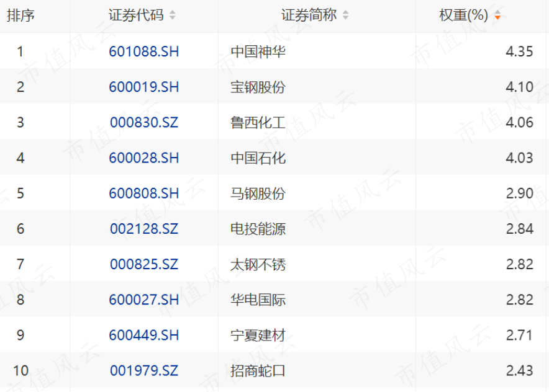Click weight value 2.90
The height and width of the screenshot is (392, 549).
pyautogui.click(x=520, y=194)
